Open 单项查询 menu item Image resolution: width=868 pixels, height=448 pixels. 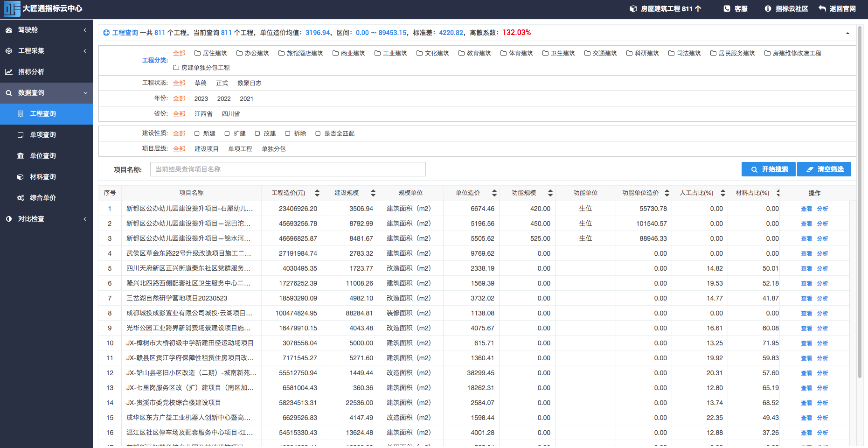click(x=47, y=135)
